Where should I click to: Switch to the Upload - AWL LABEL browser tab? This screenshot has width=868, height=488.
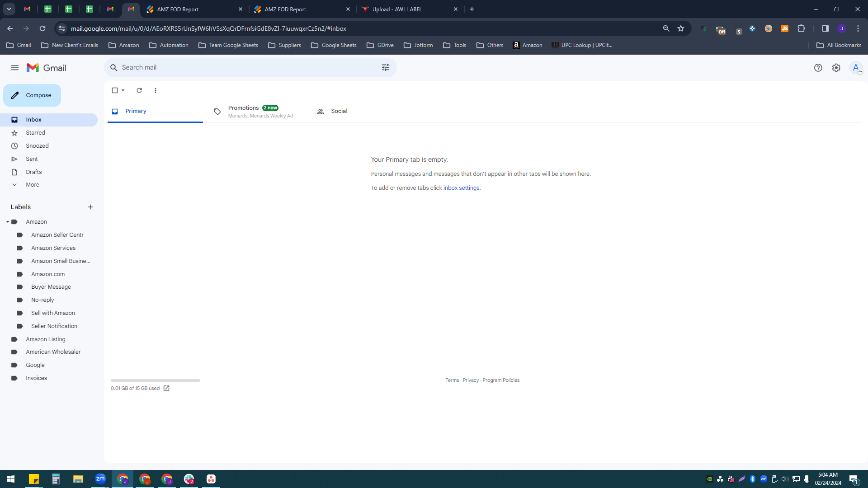(410, 9)
